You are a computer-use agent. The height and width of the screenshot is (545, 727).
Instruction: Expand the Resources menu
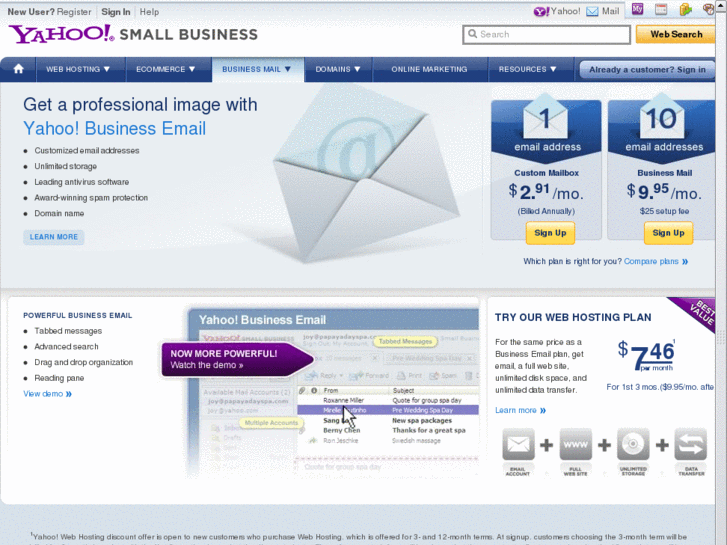tap(528, 69)
